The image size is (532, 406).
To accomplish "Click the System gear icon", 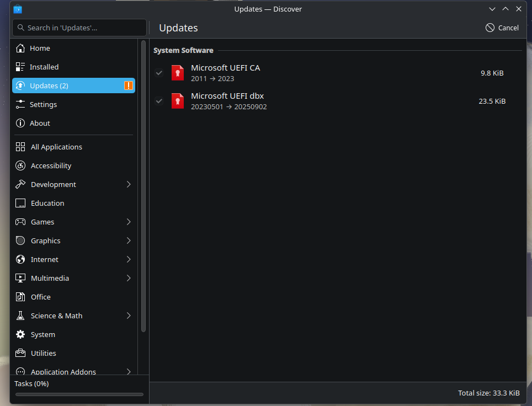I will [20, 334].
